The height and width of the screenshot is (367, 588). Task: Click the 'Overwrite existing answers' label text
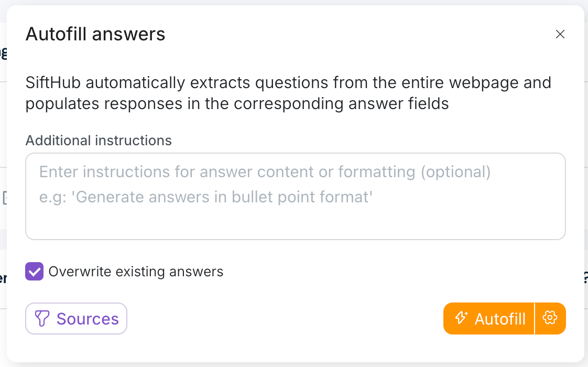tap(136, 272)
